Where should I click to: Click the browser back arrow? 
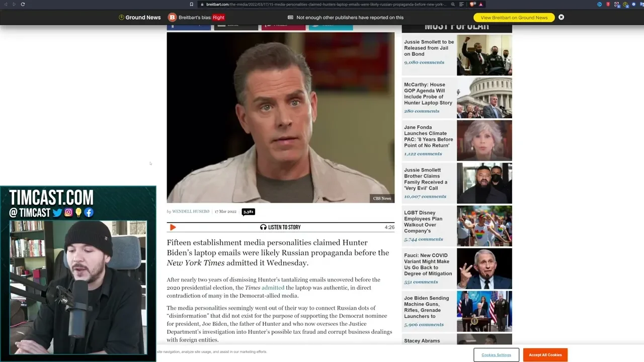5,5
